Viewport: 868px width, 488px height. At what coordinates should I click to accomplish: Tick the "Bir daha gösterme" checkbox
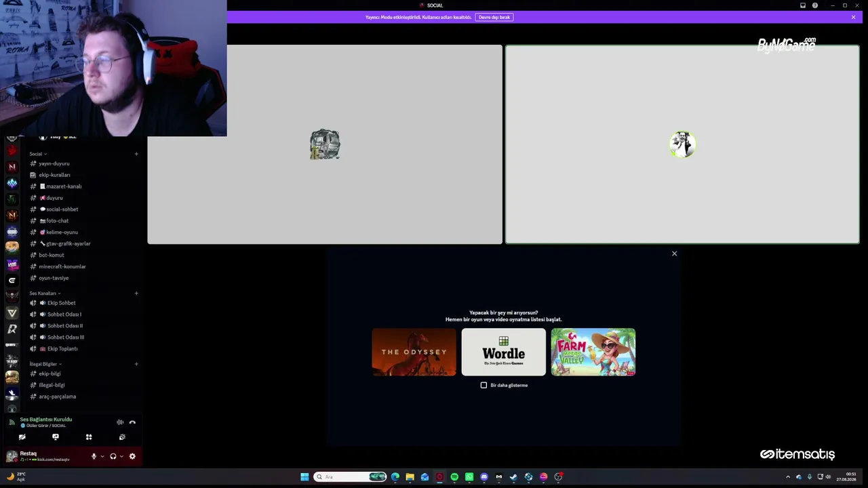coord(484,385)
